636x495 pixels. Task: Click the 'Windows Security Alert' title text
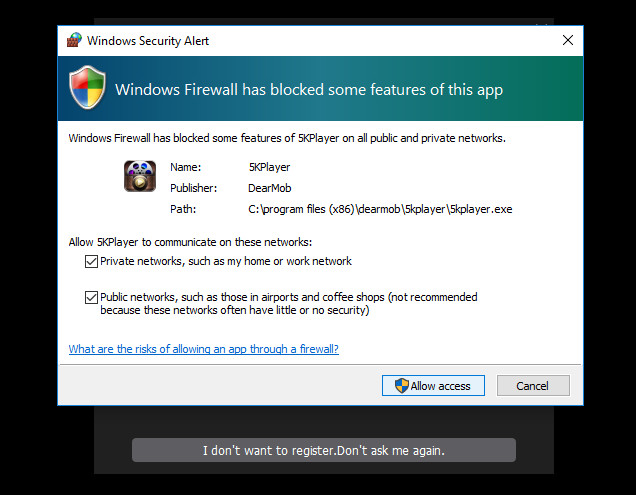[148, 41]
